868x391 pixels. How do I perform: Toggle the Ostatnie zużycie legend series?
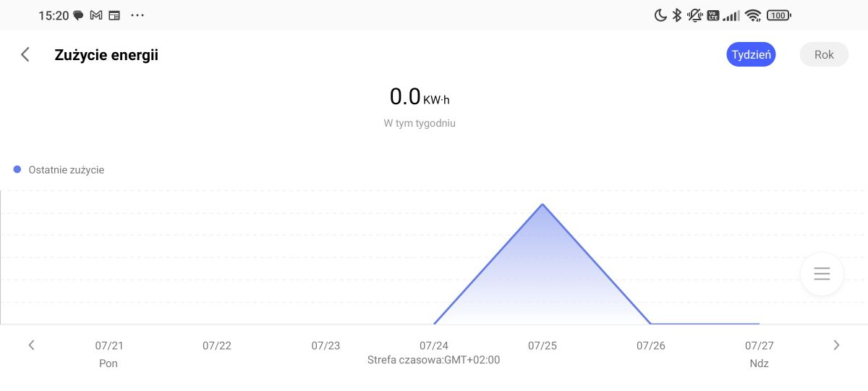coord(59,169)
